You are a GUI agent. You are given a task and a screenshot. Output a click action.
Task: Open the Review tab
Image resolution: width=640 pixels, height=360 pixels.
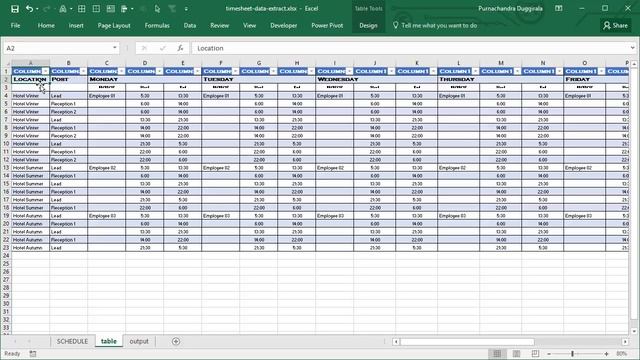pos(220,25)
